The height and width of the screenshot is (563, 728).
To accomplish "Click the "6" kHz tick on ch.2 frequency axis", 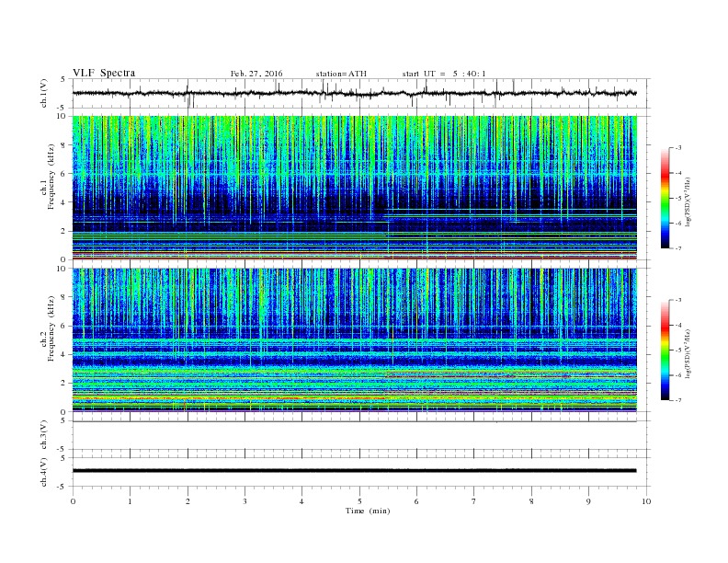I will 64,326.
